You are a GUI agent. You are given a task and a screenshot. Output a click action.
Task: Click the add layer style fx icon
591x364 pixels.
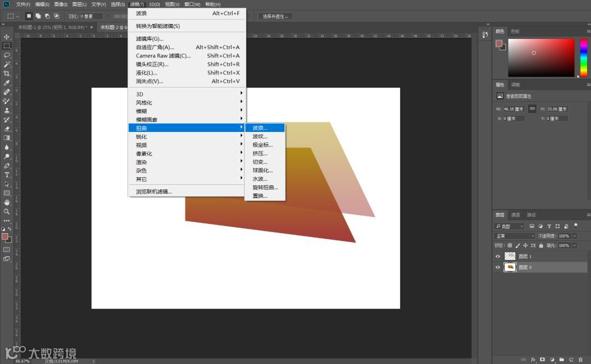click(533, 360)
